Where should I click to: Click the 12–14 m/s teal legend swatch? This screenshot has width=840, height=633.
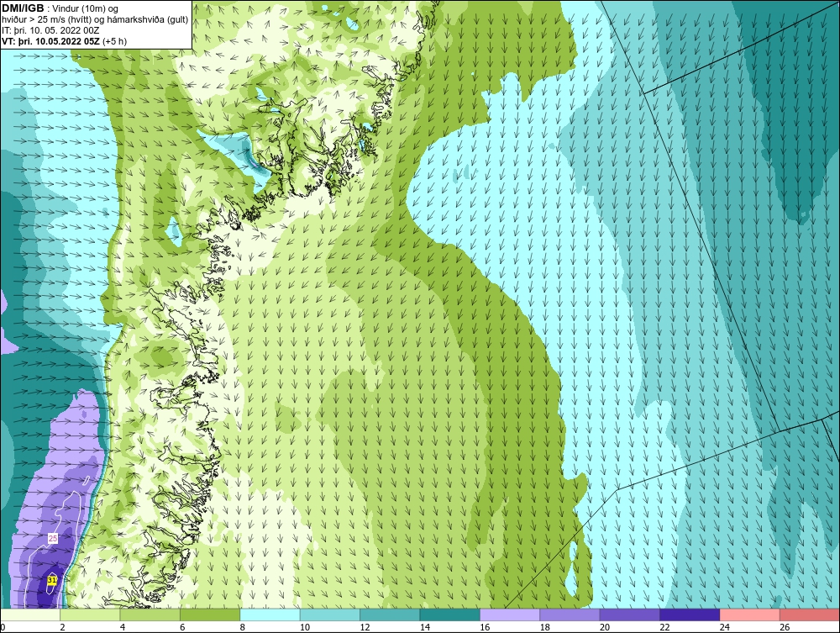[x=390, y=615]
